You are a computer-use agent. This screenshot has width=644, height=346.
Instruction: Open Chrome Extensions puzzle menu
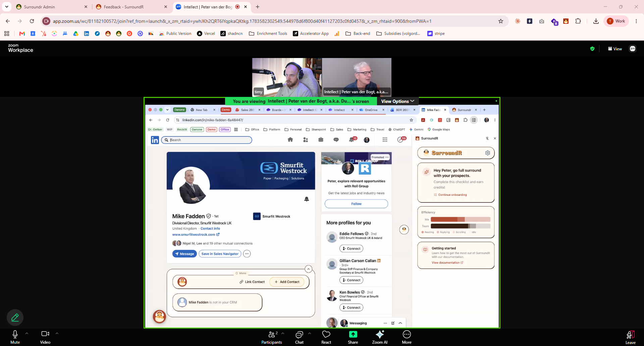(x=578, y=21)
